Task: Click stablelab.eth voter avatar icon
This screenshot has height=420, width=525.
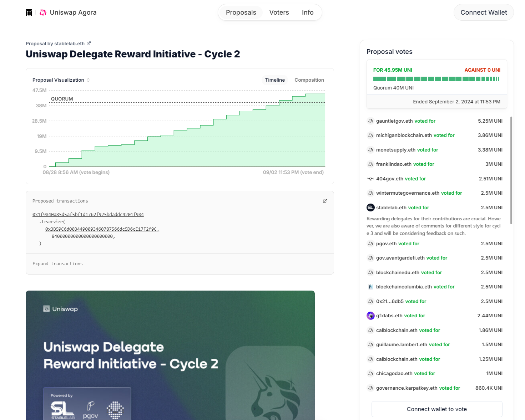Action: (x=370, y=208)
